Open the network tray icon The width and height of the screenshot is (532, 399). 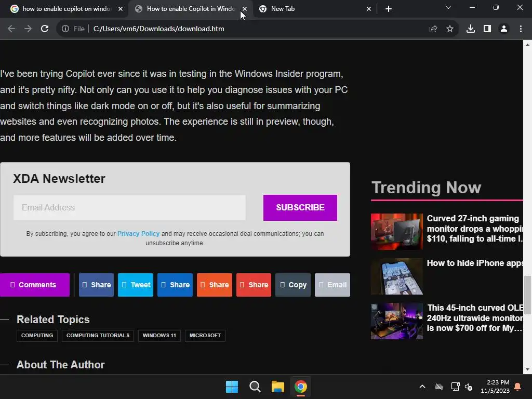455,387
